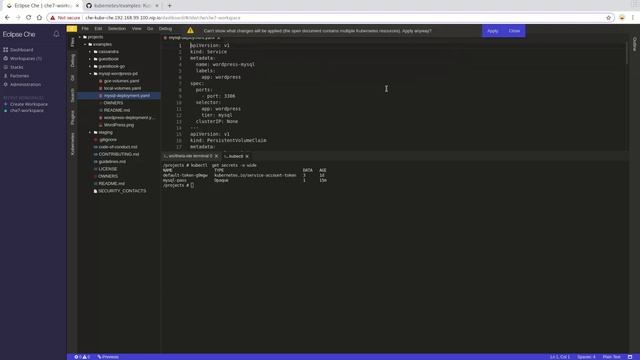Open the Go menu

150,29
